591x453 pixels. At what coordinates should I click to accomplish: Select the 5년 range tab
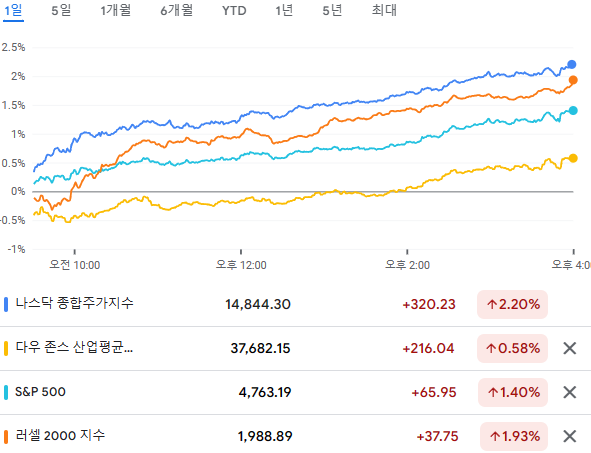[x=332, y=10]
